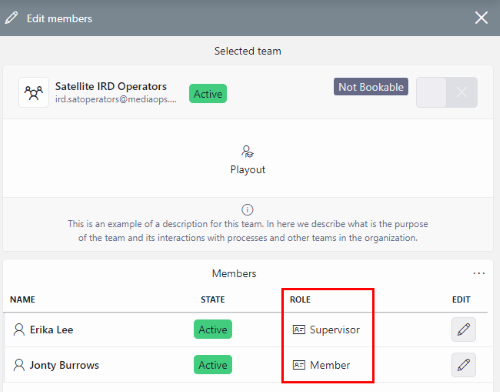This screenshot has width=500, height=392.
Task: Click Erika Lee's Active state badge
Action: click(x=213, y=329)
